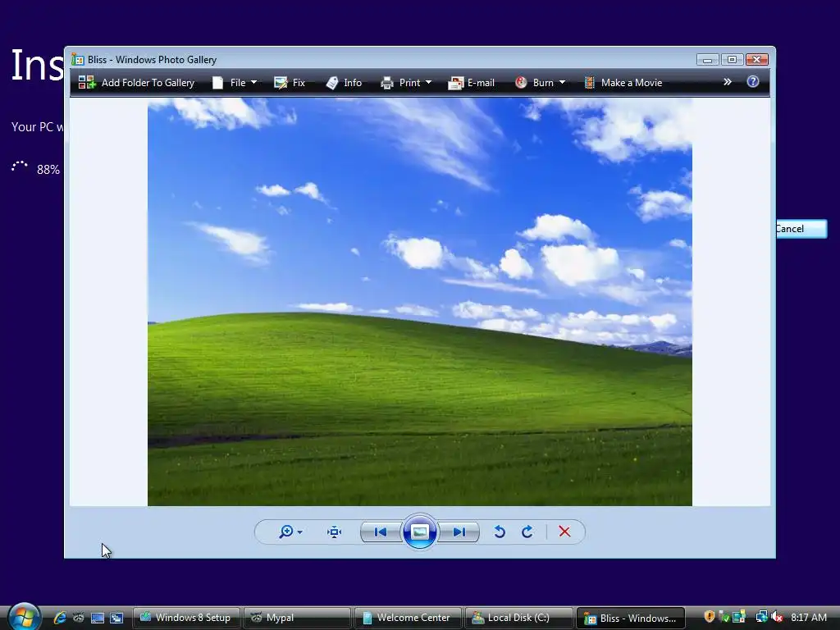This screenshot has width=840, height=630.
Task: Delete the picture with red X
Action: [564, 532]
